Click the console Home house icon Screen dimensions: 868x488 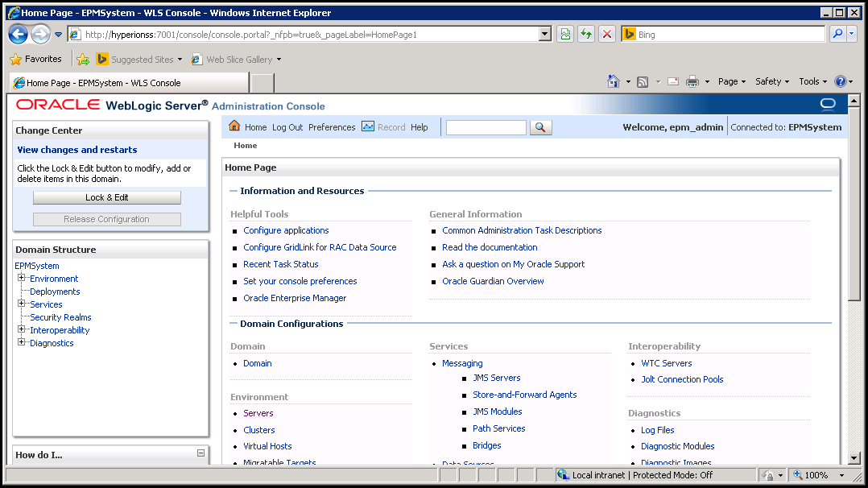(x=235, y=126)
